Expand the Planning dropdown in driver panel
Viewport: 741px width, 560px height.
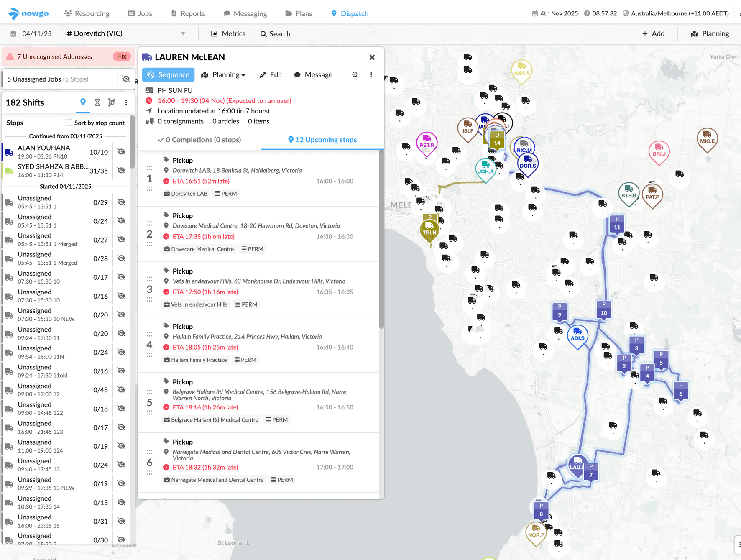(223, 75)
